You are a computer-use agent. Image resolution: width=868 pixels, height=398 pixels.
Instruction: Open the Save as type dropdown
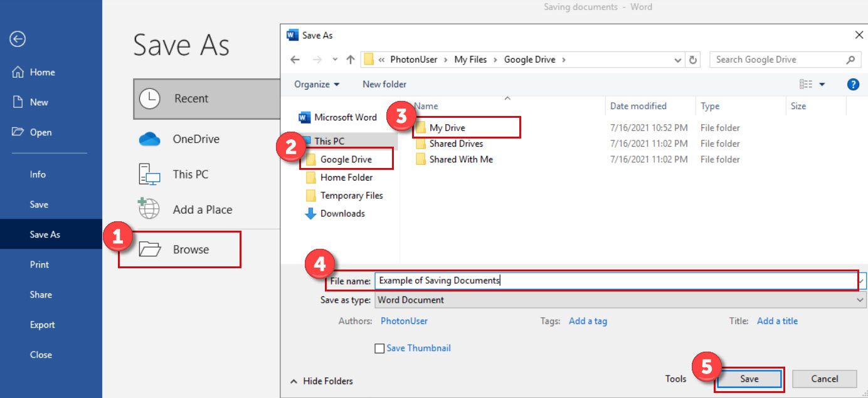(x=620, y=300)
